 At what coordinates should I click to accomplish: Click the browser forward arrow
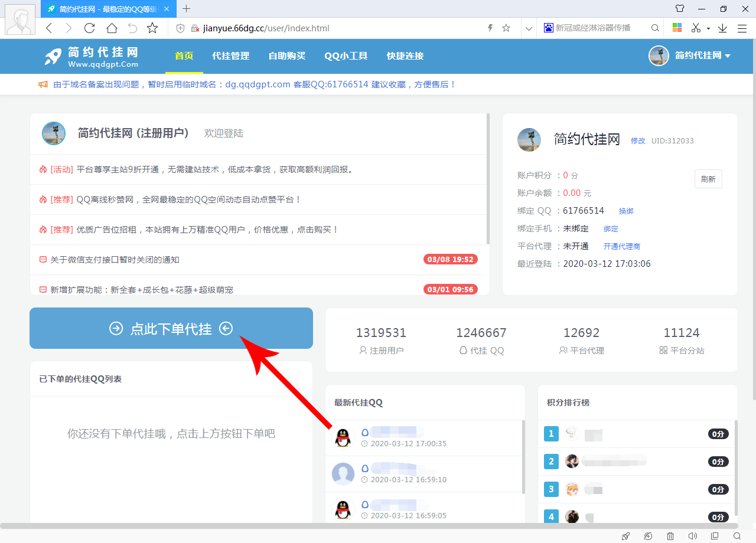[69, 28]
